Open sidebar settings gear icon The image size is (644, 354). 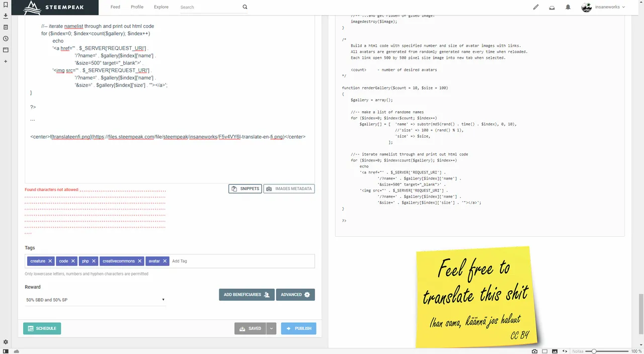(x=6, y=342)
